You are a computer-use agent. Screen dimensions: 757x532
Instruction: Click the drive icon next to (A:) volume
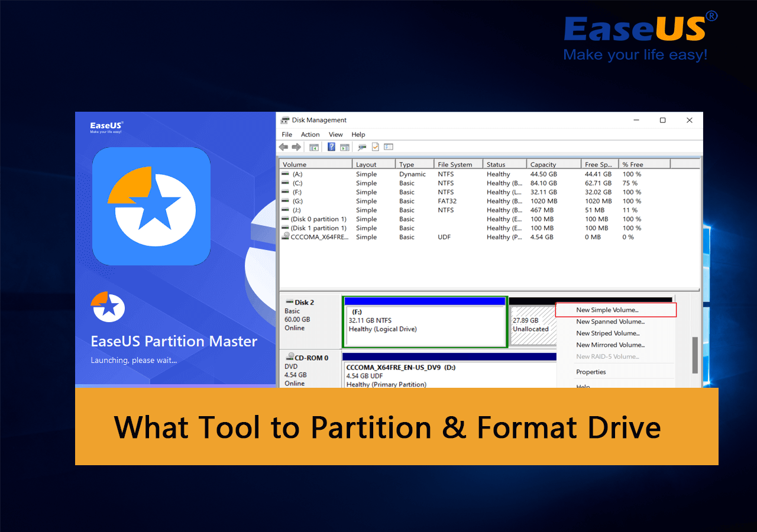tap(286, 174)
